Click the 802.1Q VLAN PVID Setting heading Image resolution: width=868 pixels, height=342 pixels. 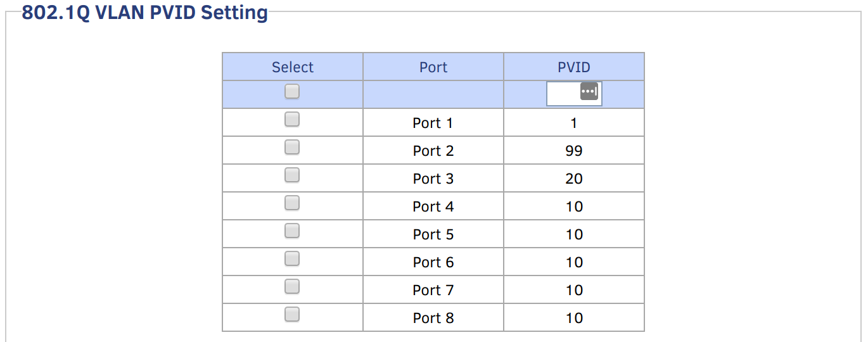click(x=144, y=13)
